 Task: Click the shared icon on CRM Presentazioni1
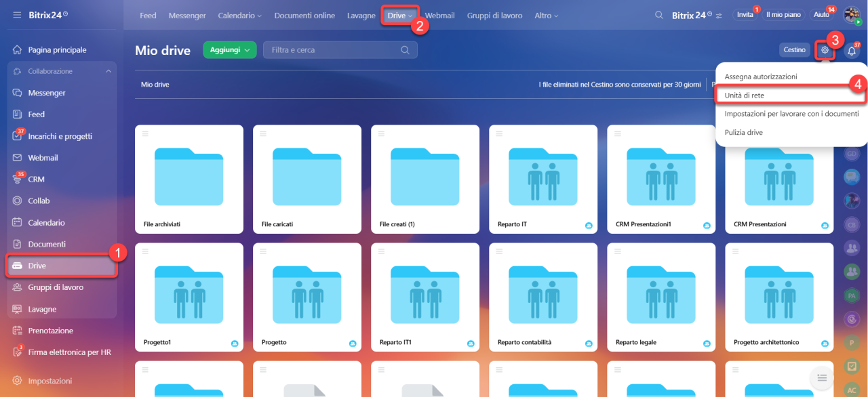tap(707, 225)
